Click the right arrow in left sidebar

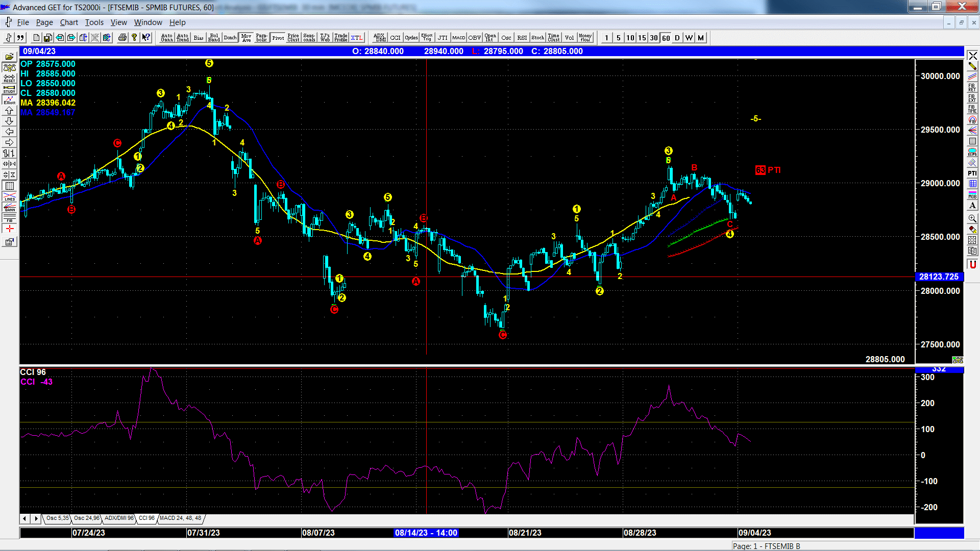pyautogui.click(x=9, y=142)
